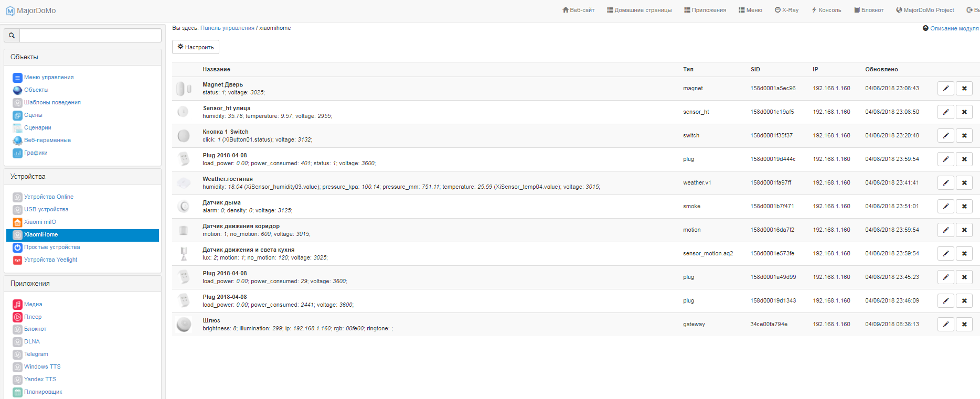Click the orange Xiaomi miIO icon
980x399 pixels.
point(17,222)
